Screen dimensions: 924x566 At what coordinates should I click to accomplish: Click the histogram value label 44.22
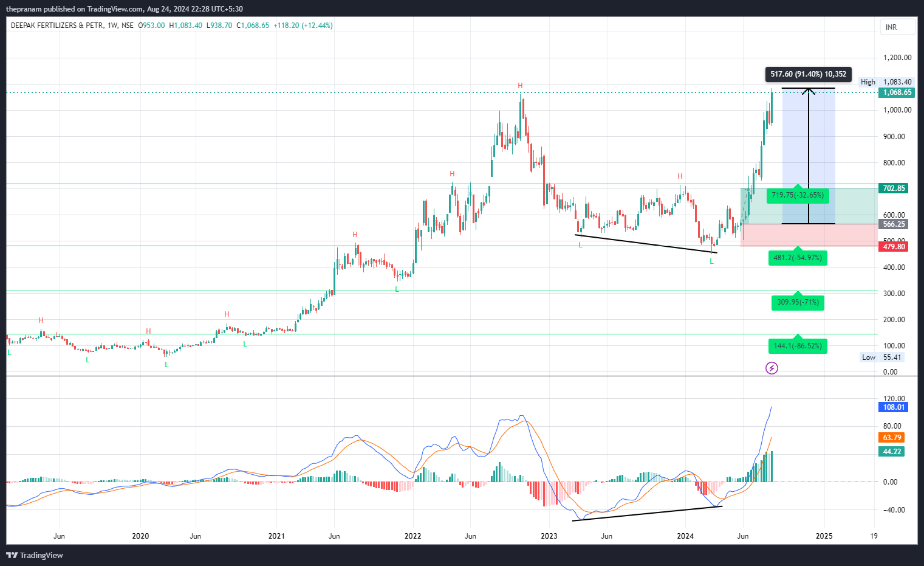click(x=892, y=452)
